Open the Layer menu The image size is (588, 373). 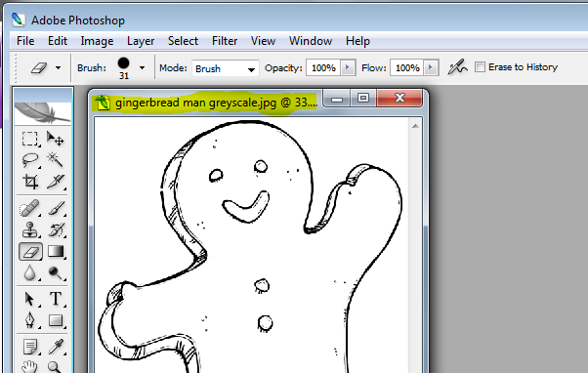pos(141,41)
